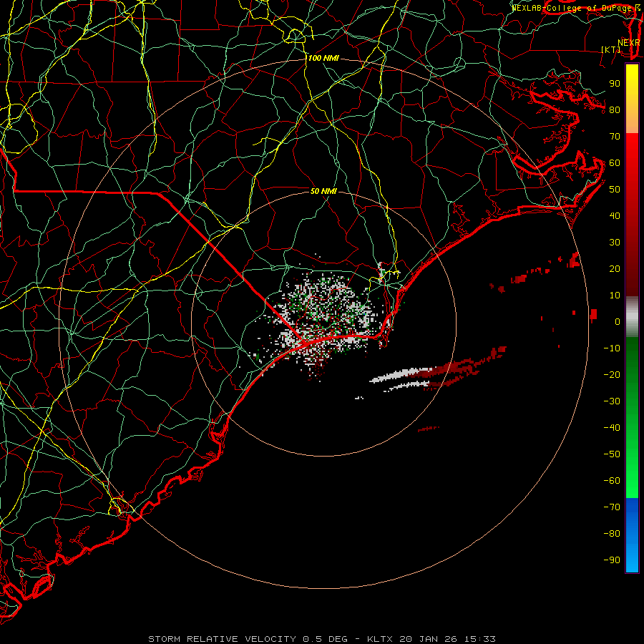Click the 50 value on velocity scale
Screen dimensions: 644x644
coord(615,190)
